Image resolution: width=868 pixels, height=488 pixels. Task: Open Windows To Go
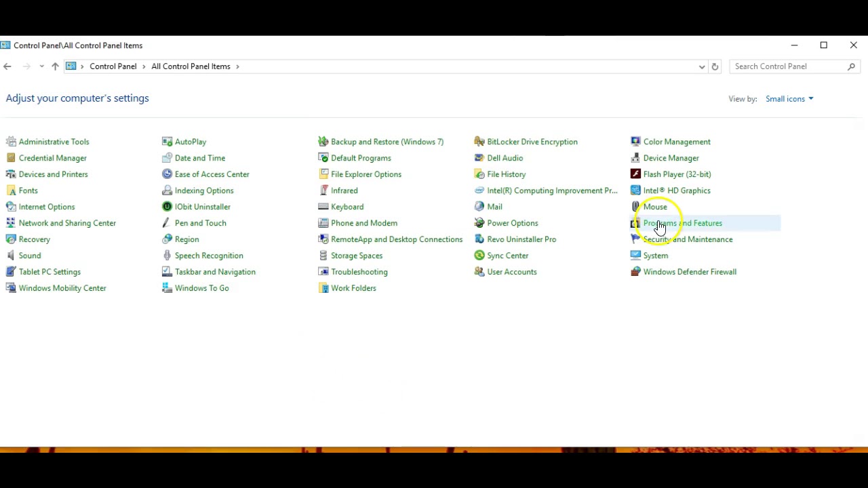[x=202, y=288]
